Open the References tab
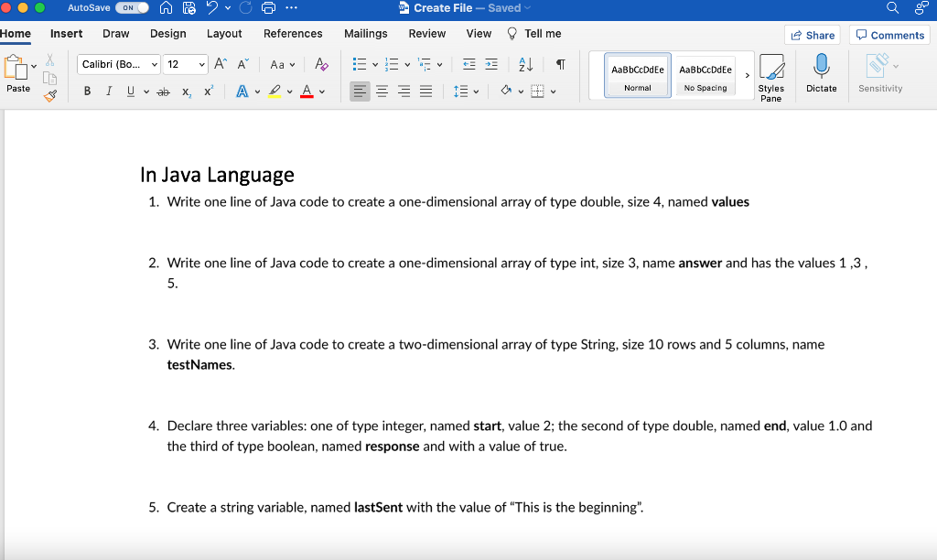This screenshot has width=937, height=560. pos(293,34)
